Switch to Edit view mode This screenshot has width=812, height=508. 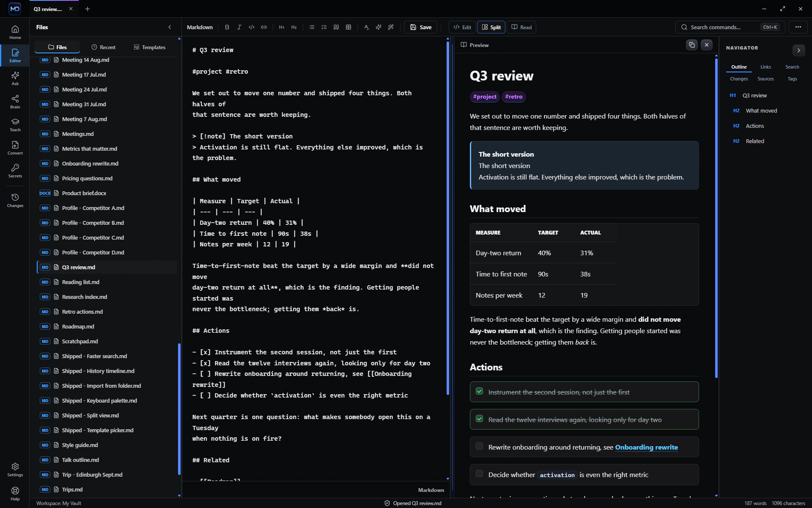point(462,27)
